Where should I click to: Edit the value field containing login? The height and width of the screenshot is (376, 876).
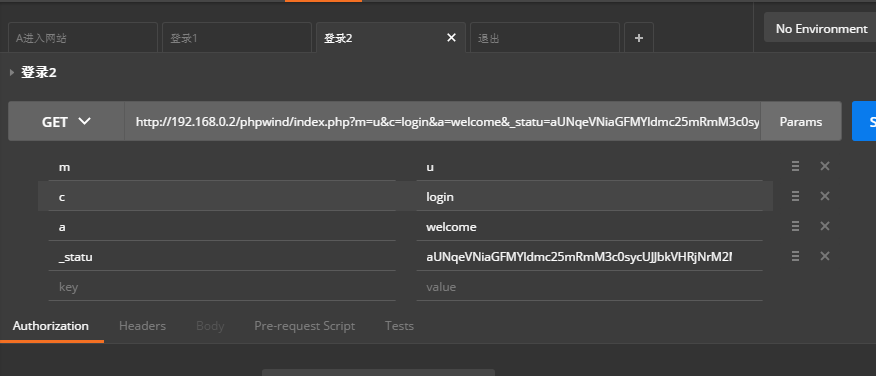tap(589, 197)
